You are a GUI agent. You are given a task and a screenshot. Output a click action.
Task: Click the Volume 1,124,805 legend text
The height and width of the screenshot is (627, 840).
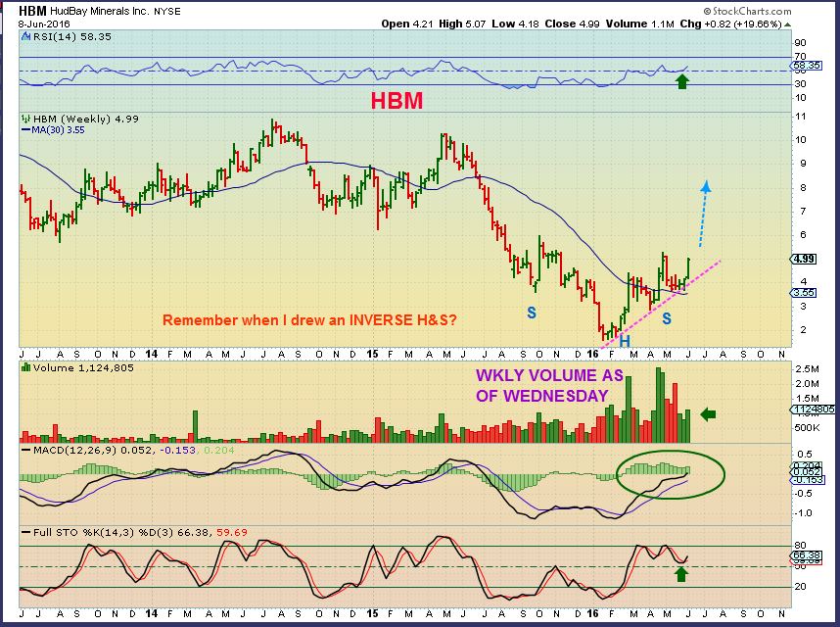pos(83,367)
